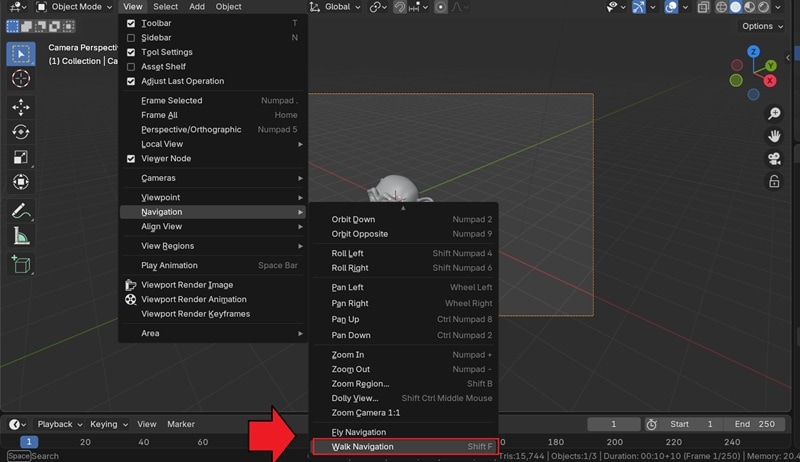Open shading options dropdown arrow
The image size is (800, 462).
click(x=778, y=7)
